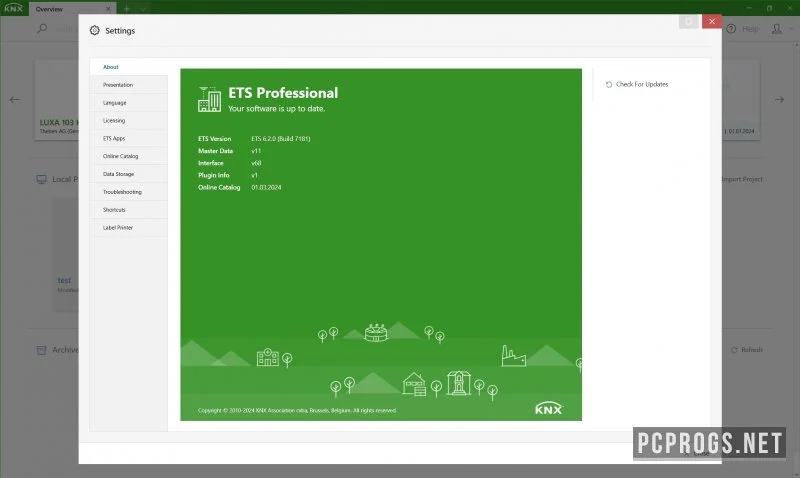Click the copyright notice text
This screenshot has height=478, width=800.
[x=297, y=410]
